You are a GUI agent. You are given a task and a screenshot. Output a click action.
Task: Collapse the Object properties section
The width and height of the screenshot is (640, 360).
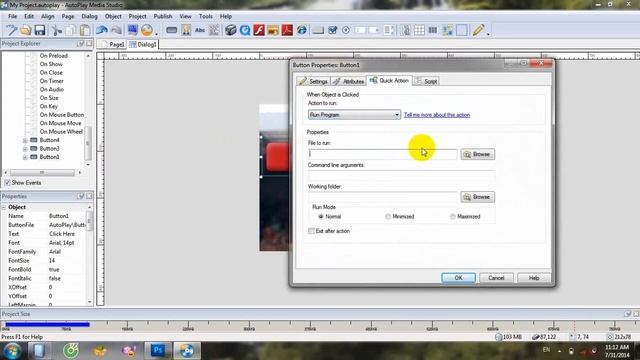4,207
